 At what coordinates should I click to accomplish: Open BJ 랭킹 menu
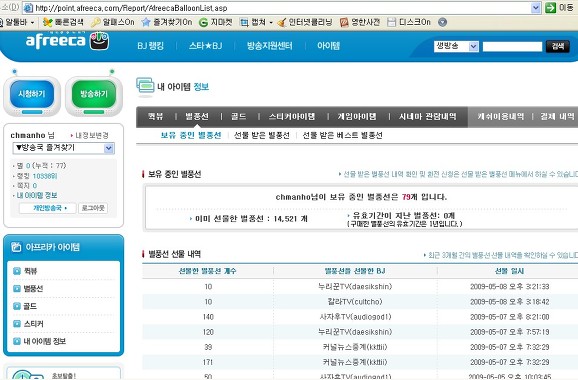150,46
